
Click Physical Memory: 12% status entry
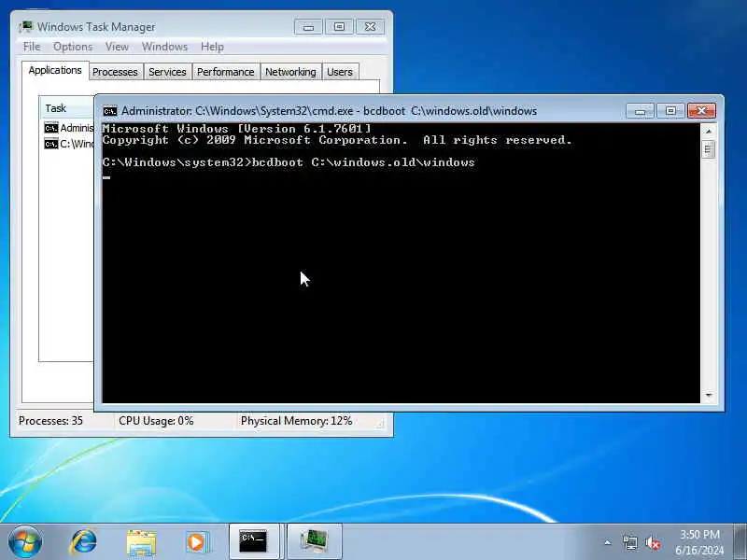pyautogui.click(x=296, y=421)
